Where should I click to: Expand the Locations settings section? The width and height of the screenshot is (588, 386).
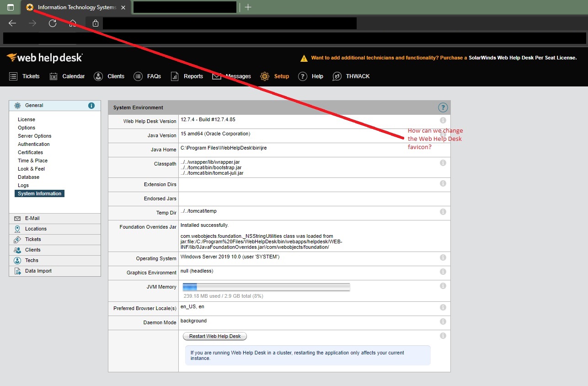pyautogui.click(x=55, y=229)
